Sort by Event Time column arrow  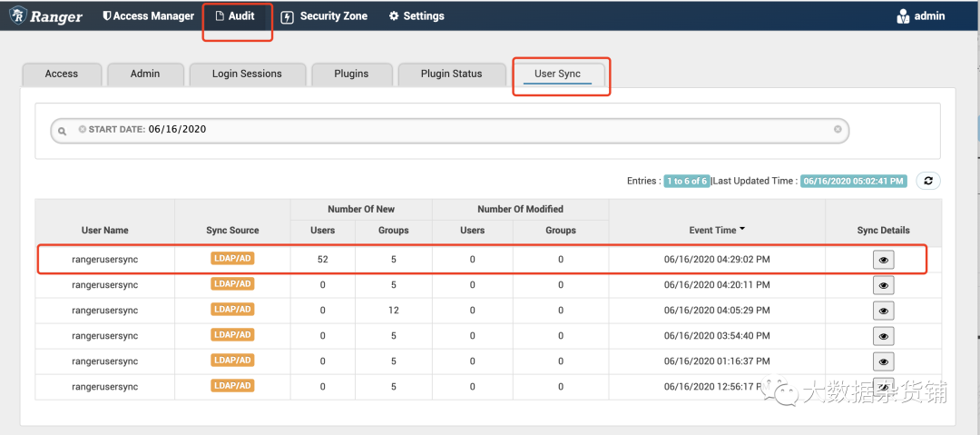click(742, 230)
